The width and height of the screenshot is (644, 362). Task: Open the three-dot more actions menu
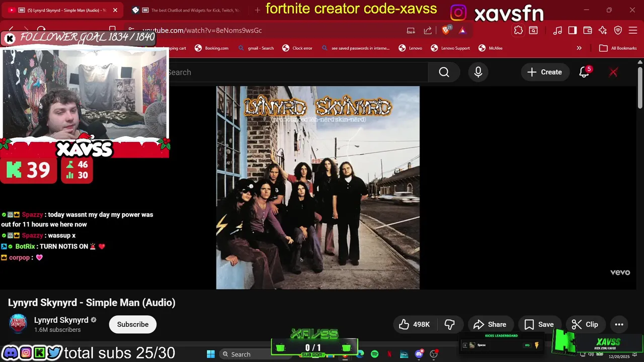pyautogui.click(x=619, y=324)
